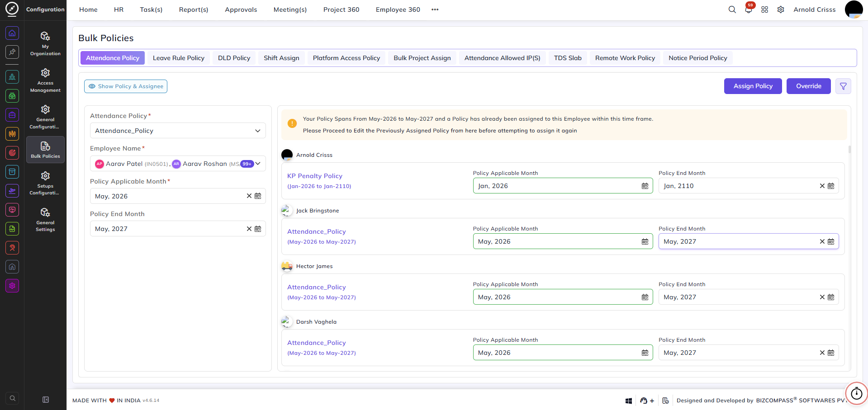Open calendar for KP Penalty Policy end month
The width and height of the screenshot is (868, 410).
tap(831, 186)
